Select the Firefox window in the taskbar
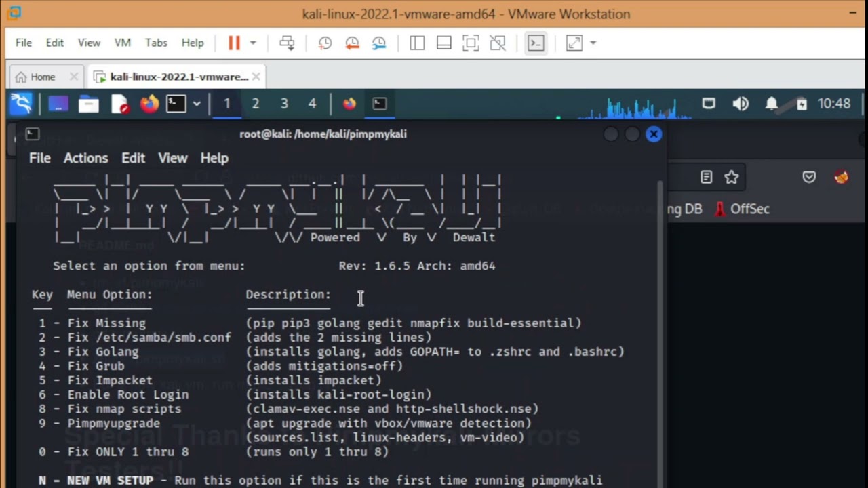 349,104
